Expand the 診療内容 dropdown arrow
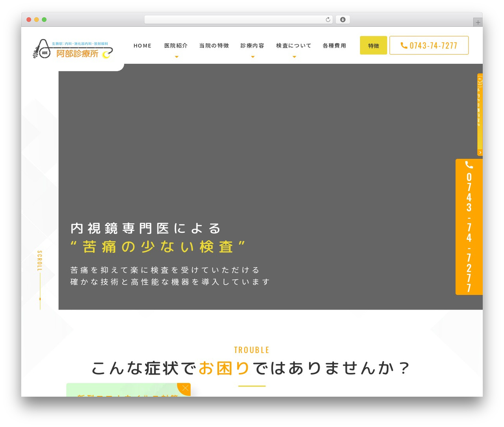The width and height of the screenshot is (504, 427). (253, 57)
